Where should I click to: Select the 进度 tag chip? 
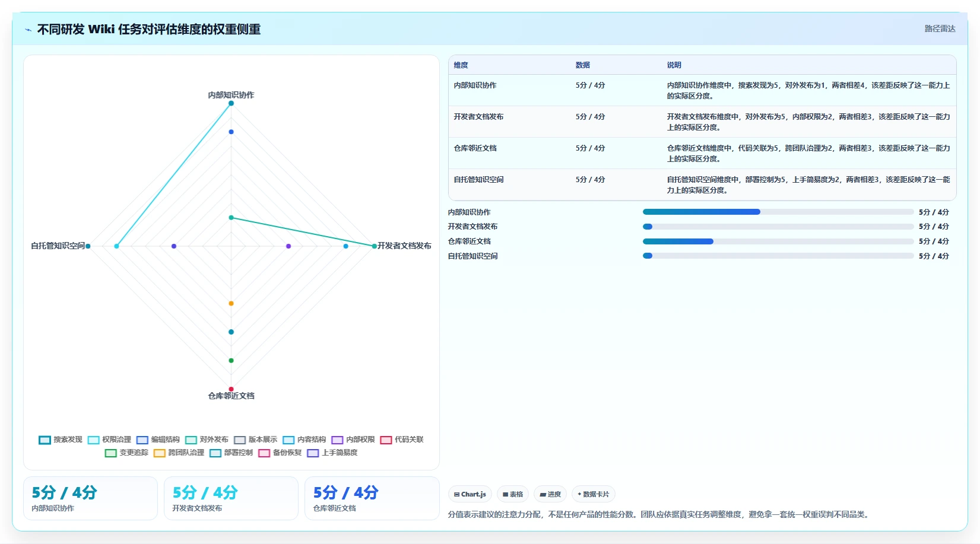[550, 494]
